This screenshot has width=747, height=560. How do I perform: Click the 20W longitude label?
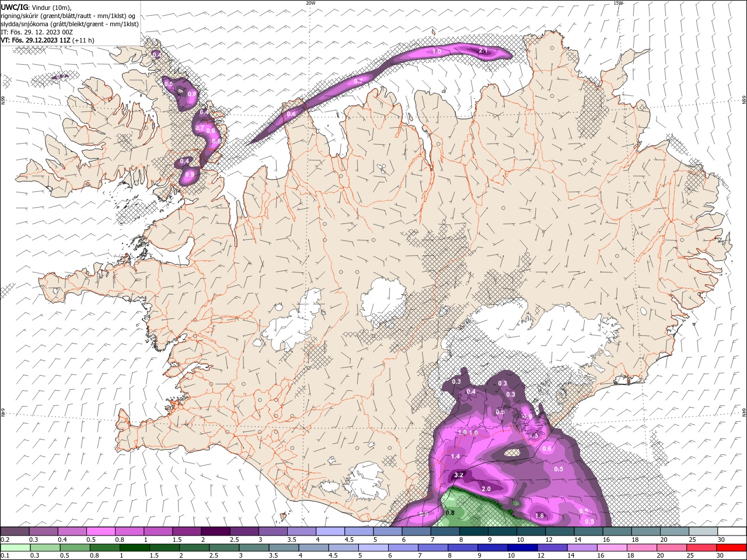coord(310,3)
